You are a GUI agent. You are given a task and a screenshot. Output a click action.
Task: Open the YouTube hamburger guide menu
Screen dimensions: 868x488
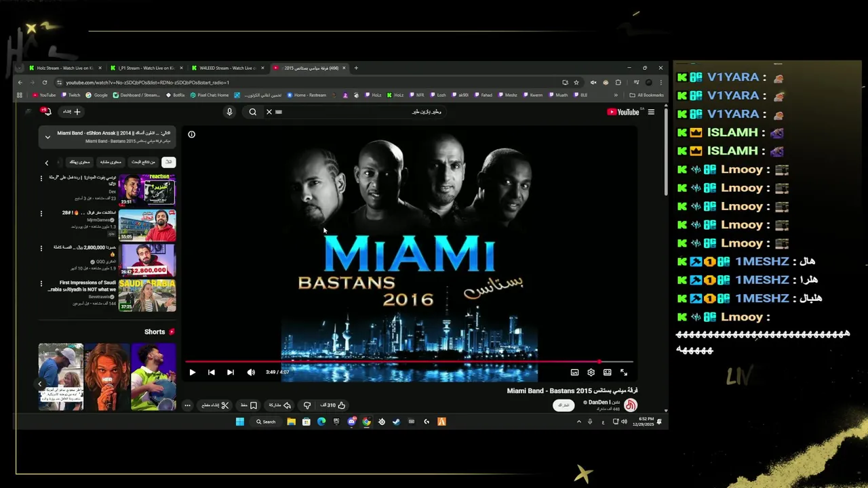pyautogui.click(x=651, y=112)
